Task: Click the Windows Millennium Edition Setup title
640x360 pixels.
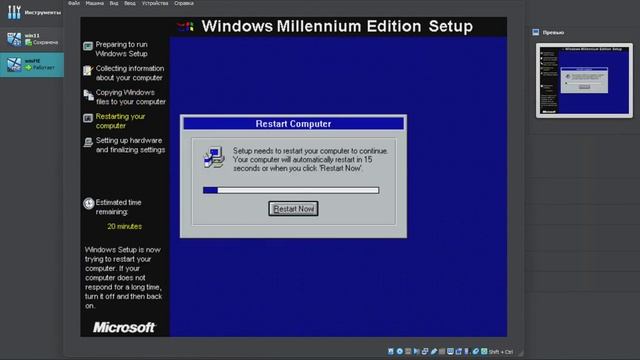Action: click(x=337, y=26)
